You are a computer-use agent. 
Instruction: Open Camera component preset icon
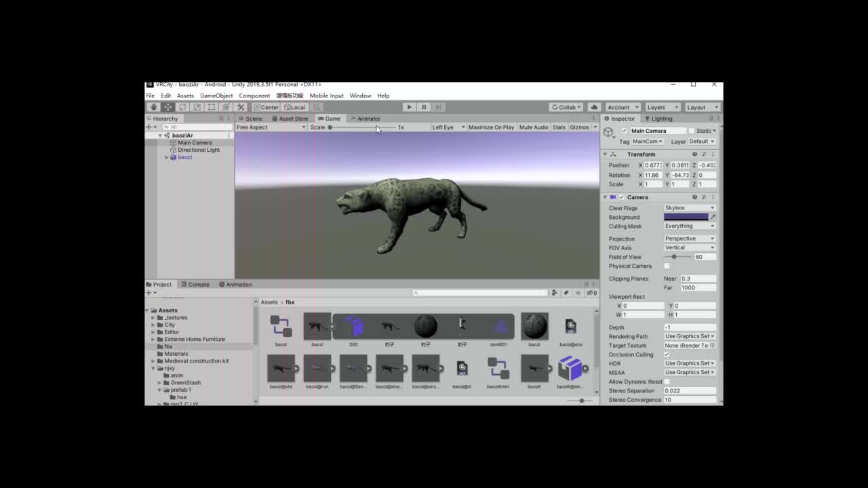pos(703,197)
